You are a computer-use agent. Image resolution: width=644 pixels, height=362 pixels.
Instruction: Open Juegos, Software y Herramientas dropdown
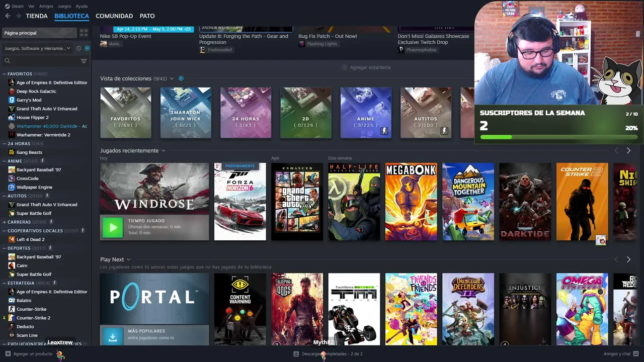pyautogui.click(x=37, y=48)
